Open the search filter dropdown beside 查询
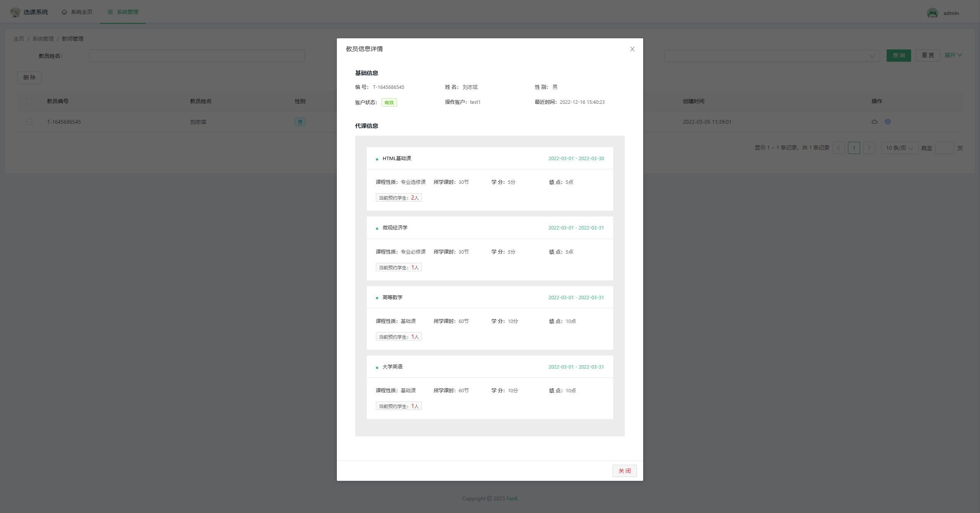This screenshot has width=980, height=513. coord(771,56)
